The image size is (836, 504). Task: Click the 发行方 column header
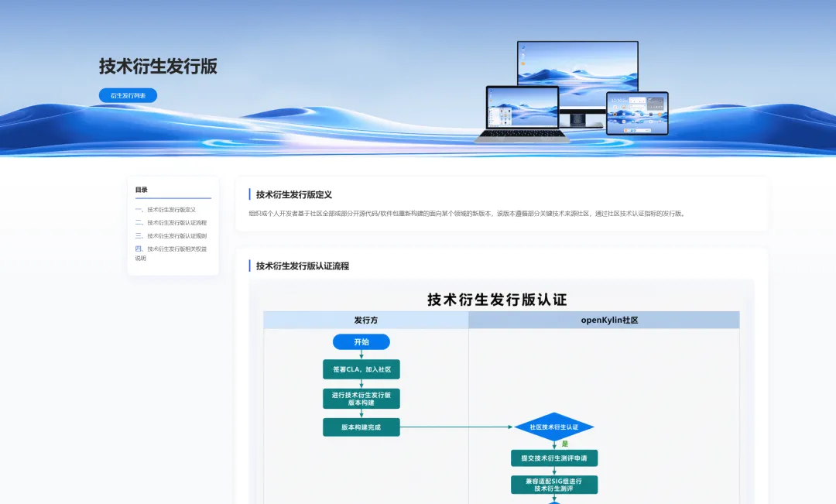365,320
